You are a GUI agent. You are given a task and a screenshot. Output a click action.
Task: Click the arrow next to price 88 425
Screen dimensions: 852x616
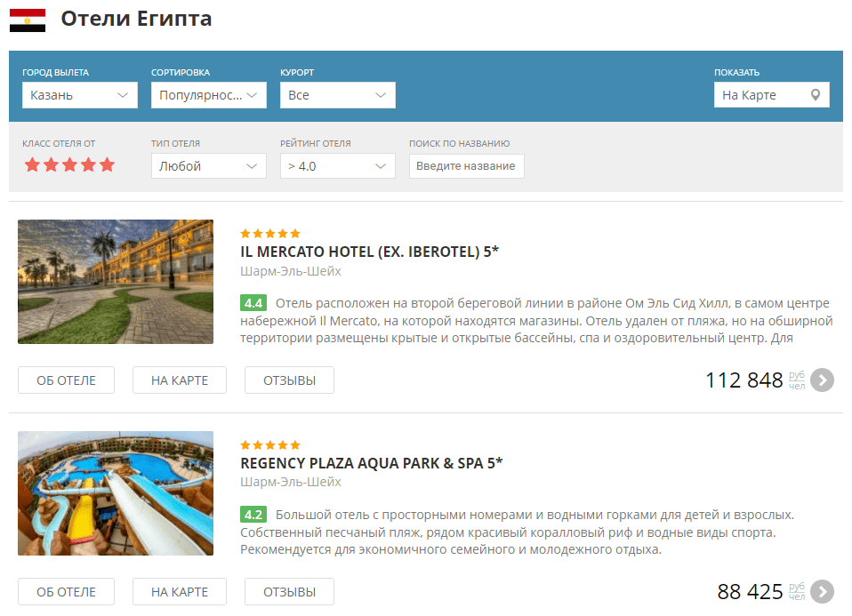coord(822,592)
